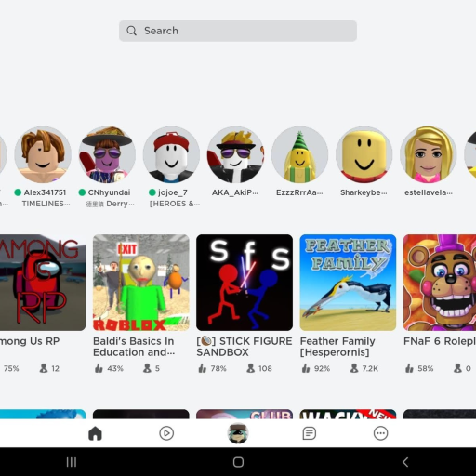The image size is (476, 476).
Task: Open Alex341751's friend avatar
Action: click(x=43, y=154)
